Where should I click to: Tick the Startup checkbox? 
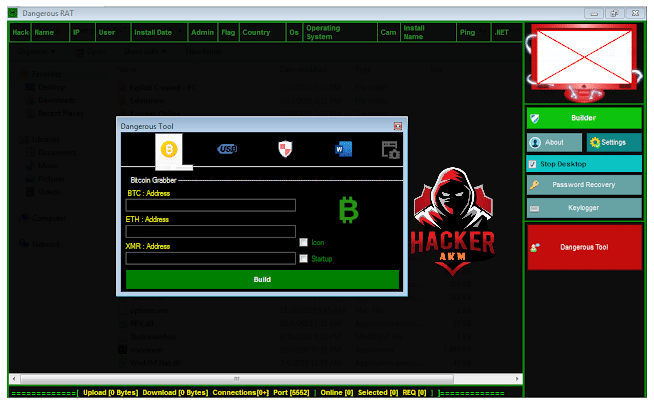point(304,259)
